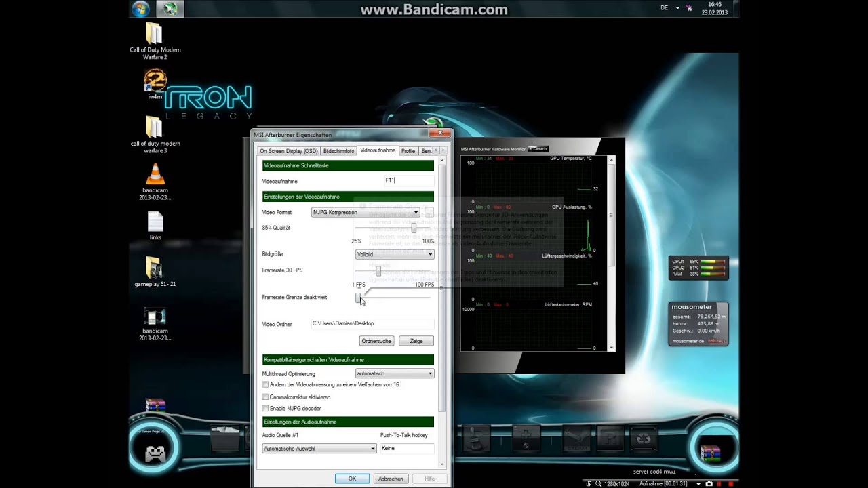Open the Bandicam status bar dropdown arrow

click(x=698, y=483)
